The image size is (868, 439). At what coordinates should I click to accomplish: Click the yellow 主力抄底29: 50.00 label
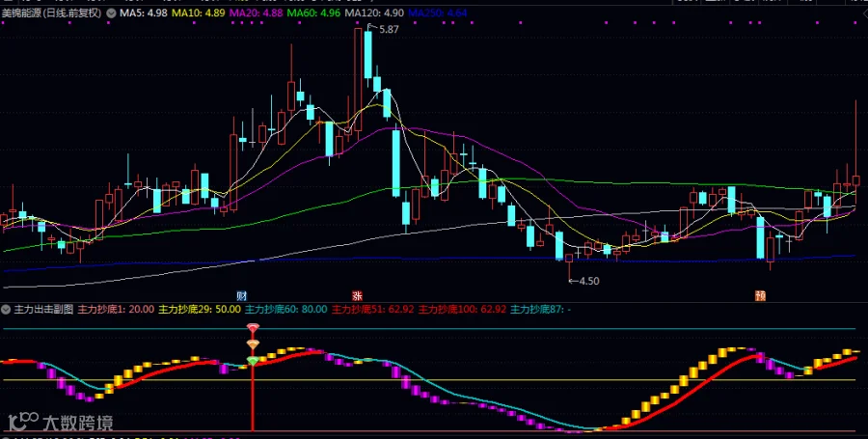(201, 309)
